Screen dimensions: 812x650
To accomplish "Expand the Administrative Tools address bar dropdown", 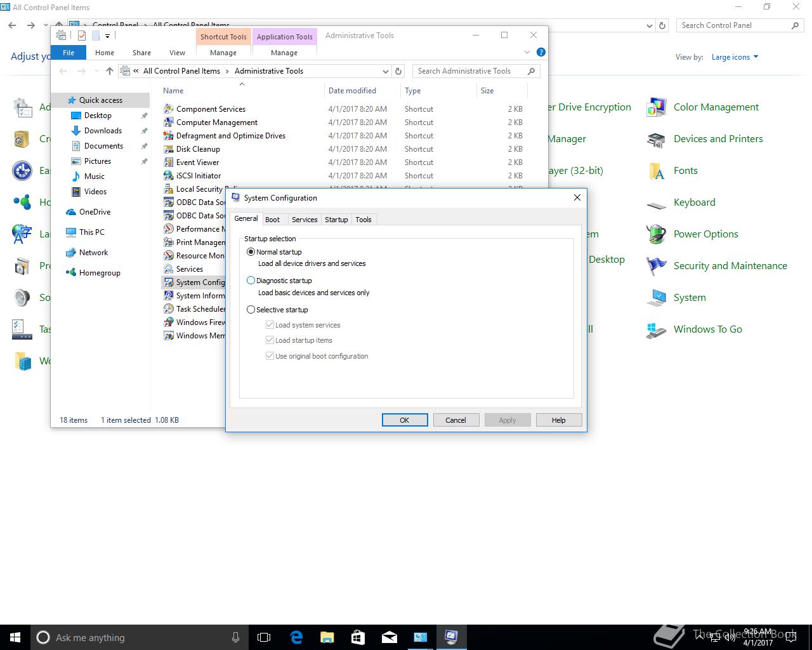I will tap(385, 71).
